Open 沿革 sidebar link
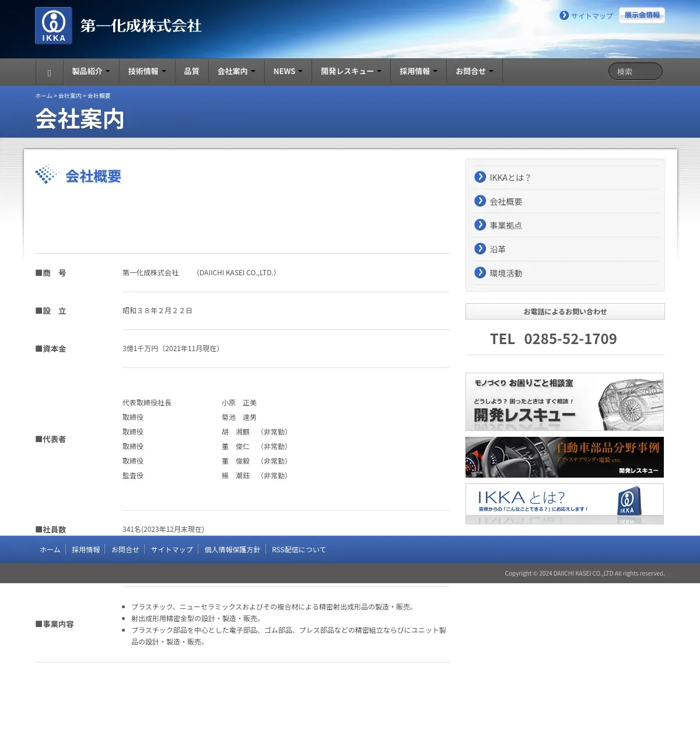700x750 pixels. (498, 249)
